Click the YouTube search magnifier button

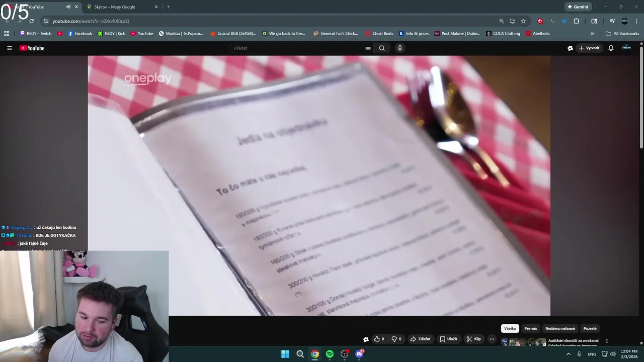[x=382, y=48]
